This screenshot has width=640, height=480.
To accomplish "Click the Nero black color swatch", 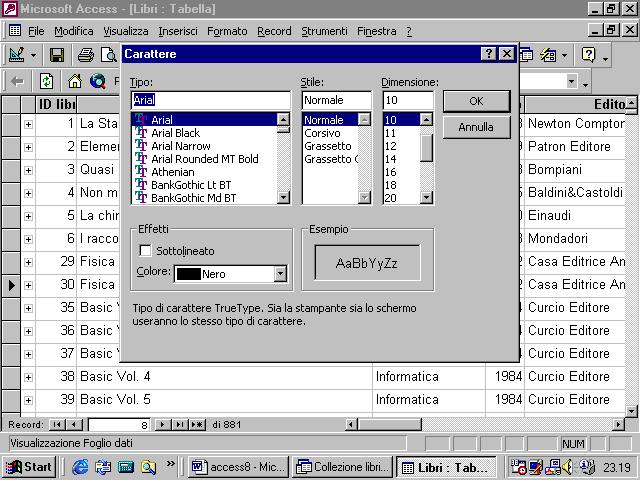I will click(x=189, y=274).
